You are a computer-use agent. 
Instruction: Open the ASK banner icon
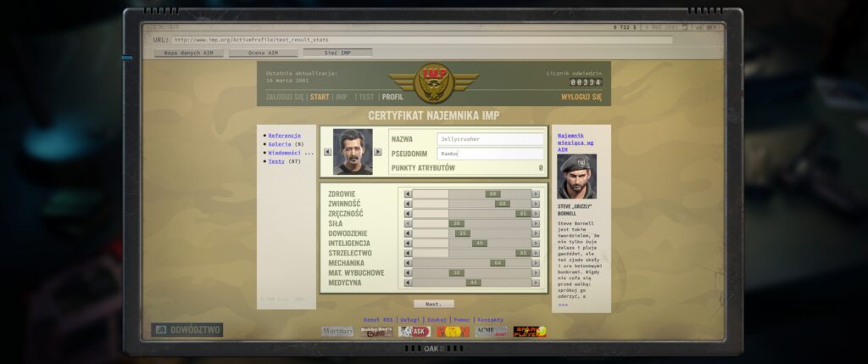pyautogui.click(x=415, y=332)
